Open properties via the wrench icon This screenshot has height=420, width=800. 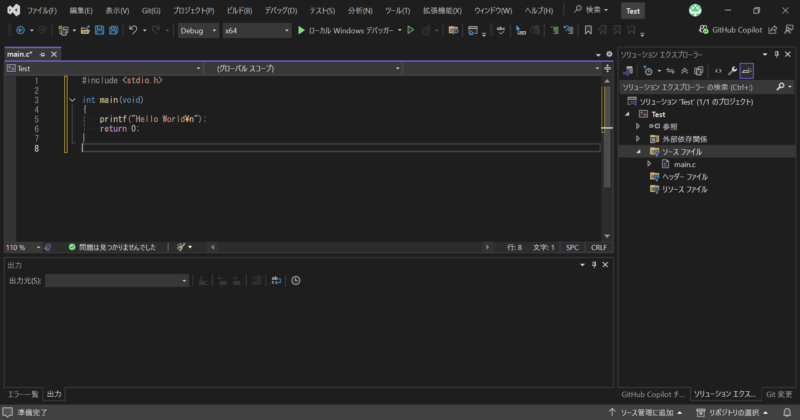point(732,71)
